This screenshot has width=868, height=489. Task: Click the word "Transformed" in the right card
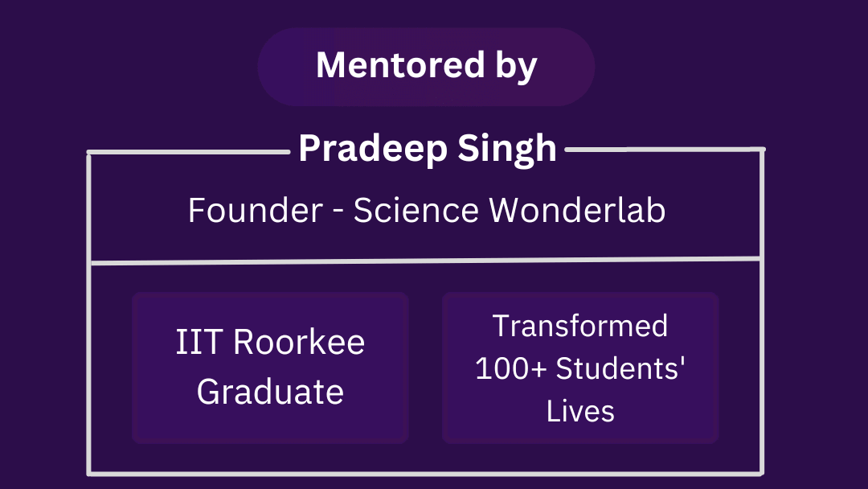[580, 326]
